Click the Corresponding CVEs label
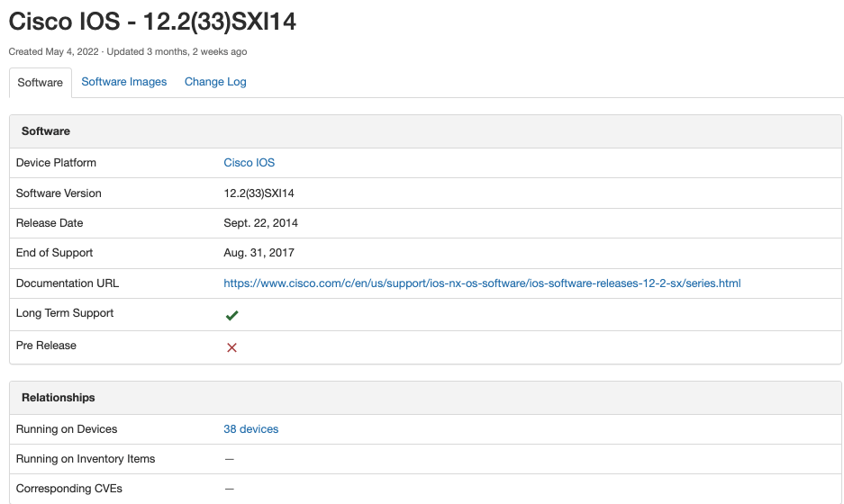The image size is (844, 504). point(68,489)
